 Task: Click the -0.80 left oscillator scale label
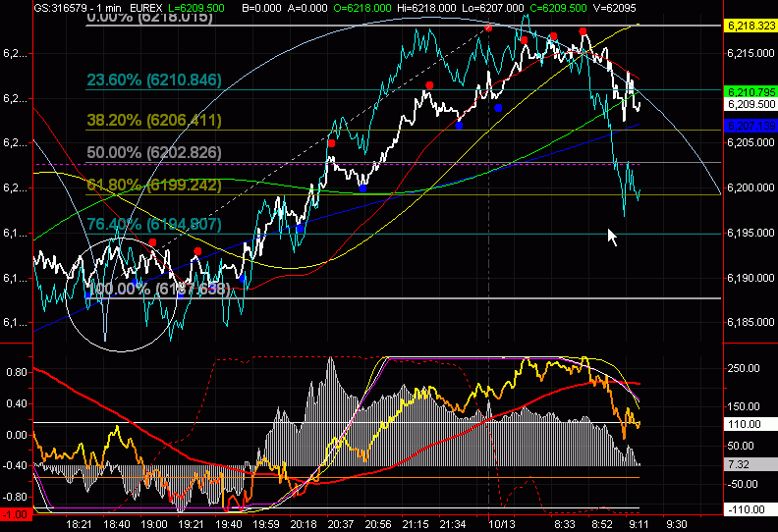(15, 497)
